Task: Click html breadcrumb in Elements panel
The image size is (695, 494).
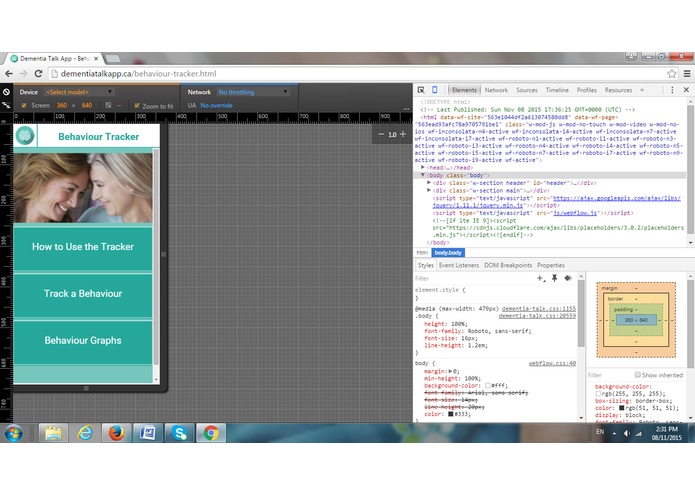Action: coord(422,253)
